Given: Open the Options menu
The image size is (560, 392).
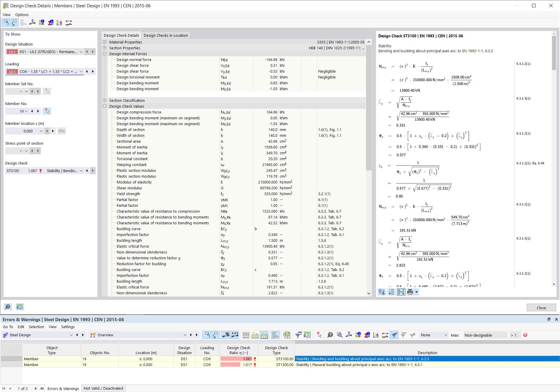Looking at the screenshot, I should (x=21, y=15).
